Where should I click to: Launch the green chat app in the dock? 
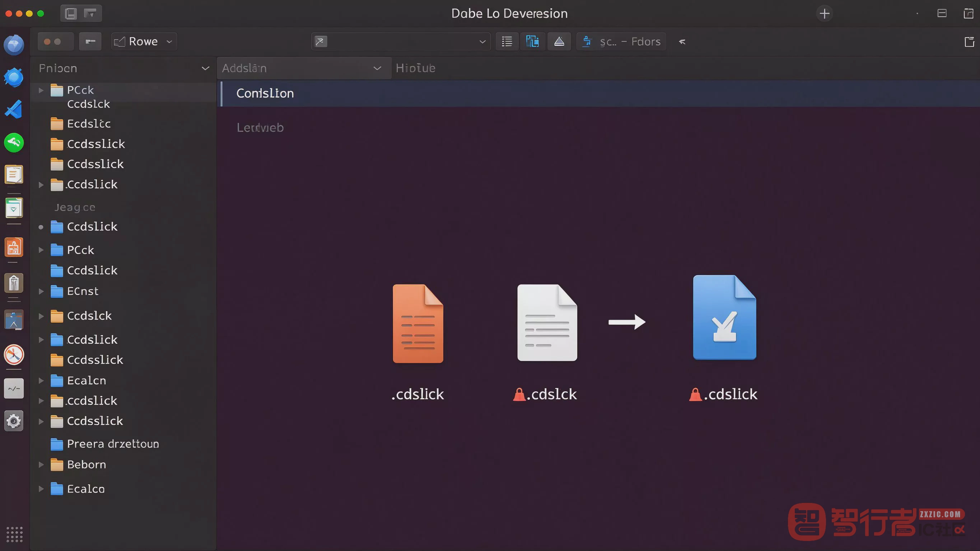pyautogui.click(x=14, y=143)
